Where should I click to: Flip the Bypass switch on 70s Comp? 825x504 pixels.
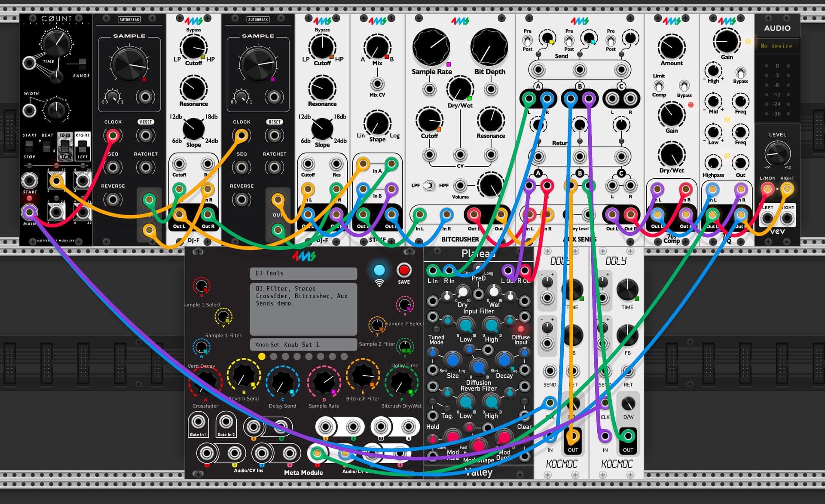point(684,86)
